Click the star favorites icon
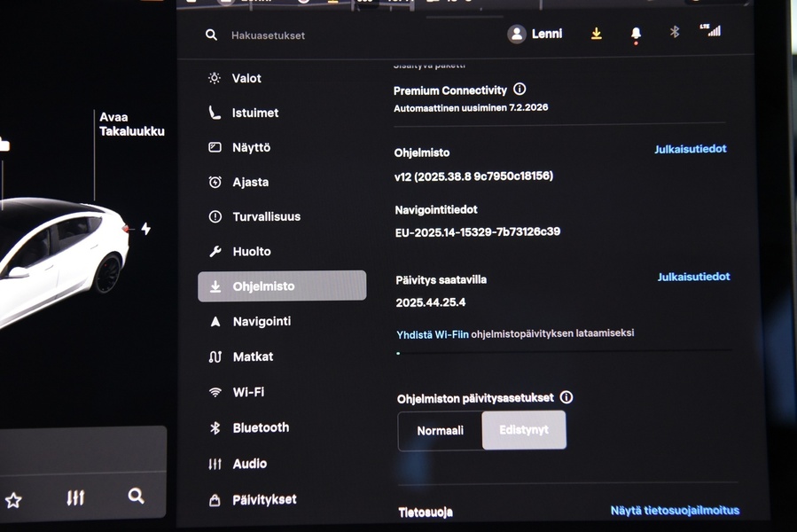The width and height of the screenshot is (797, 532). tap(13, 501)
